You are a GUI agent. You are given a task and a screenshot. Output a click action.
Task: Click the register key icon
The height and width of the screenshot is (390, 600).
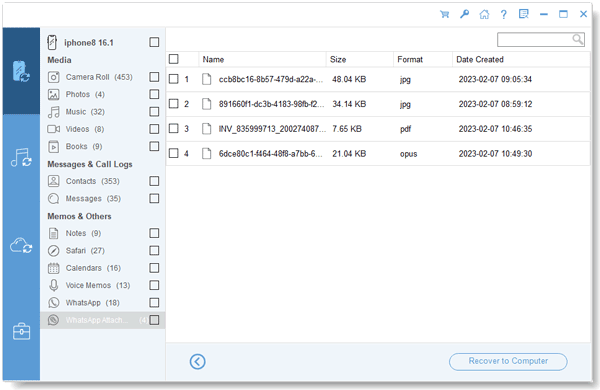point(464,15)
